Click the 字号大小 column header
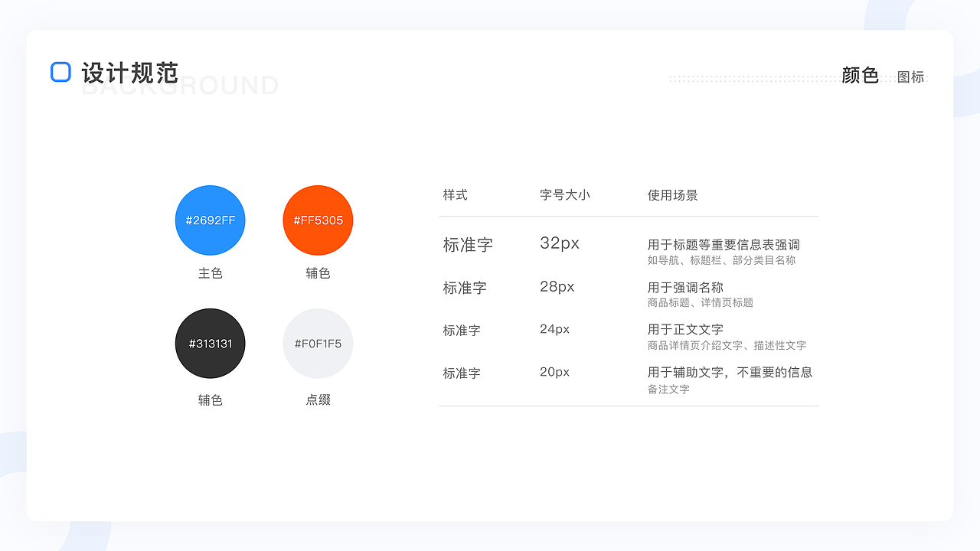The width and height of the screenshot is (980, 551). coord(565,195)
